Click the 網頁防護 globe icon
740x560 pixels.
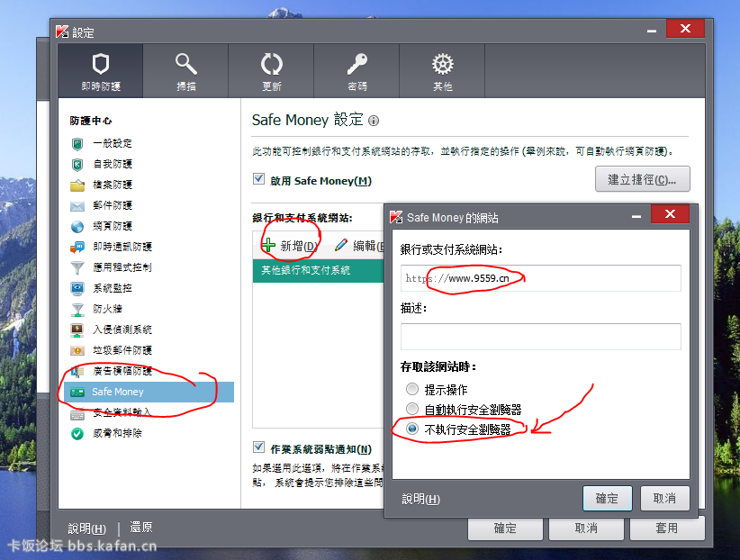click(x=77, y=227)
